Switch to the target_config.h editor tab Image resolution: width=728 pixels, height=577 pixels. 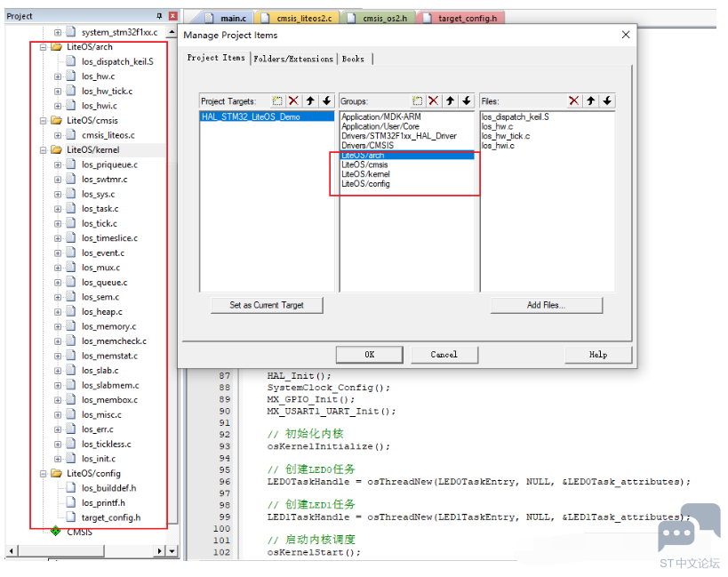(x=462, y=18)
